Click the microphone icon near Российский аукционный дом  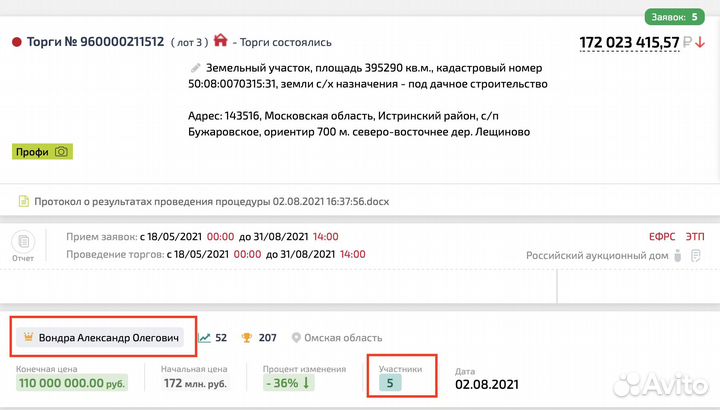point(678,255)
